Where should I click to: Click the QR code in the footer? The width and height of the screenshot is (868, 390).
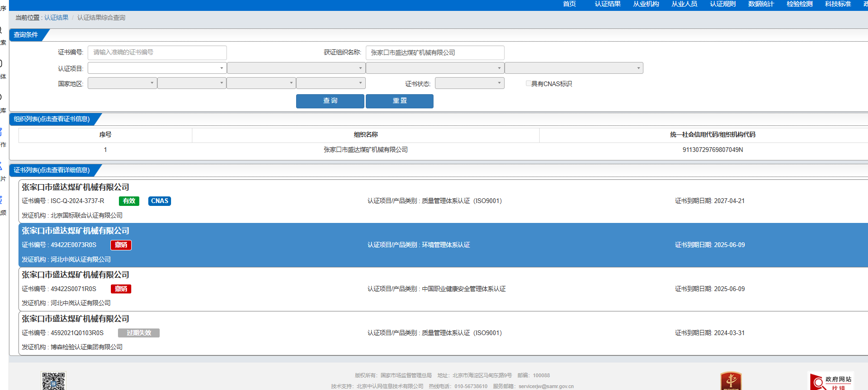pos(54,381)
